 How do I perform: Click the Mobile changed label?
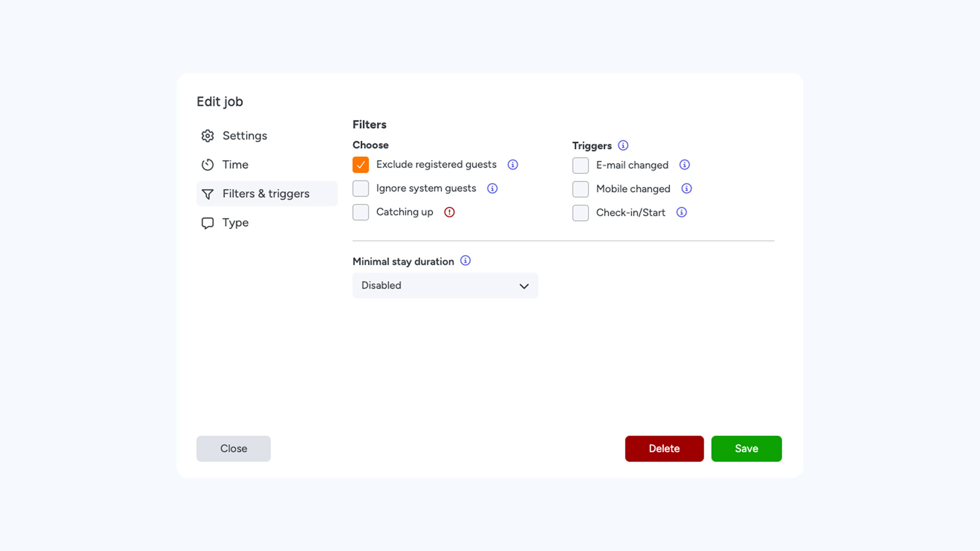click(x=633, y=189)
